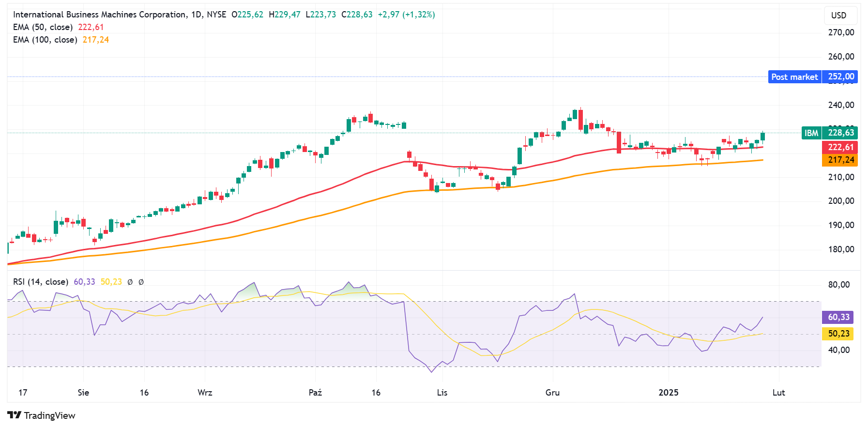This screenshot has height=428, width=868.
Task: Click the blue Post market label
Action: (794, 77)
